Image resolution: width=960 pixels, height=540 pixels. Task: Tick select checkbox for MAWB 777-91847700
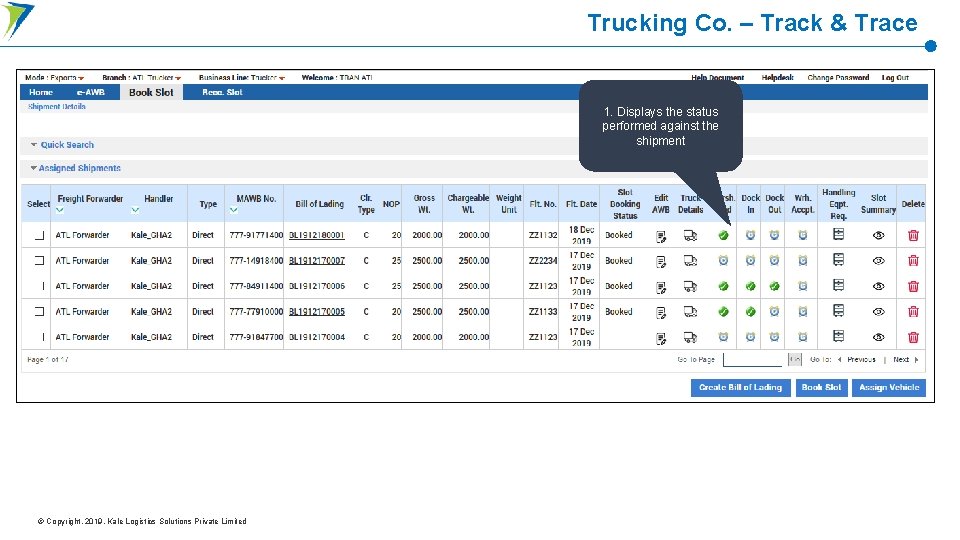pyautogui.click(x=42, y=337)
